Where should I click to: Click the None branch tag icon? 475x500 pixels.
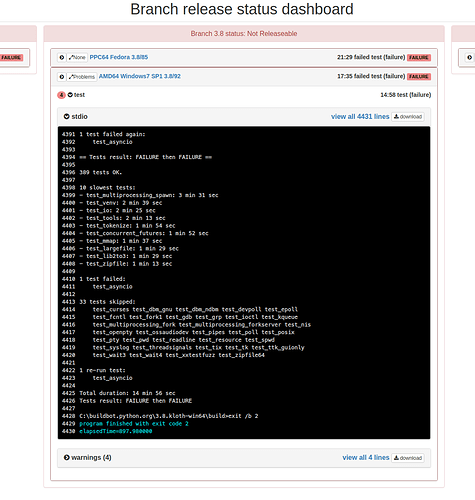77,57
